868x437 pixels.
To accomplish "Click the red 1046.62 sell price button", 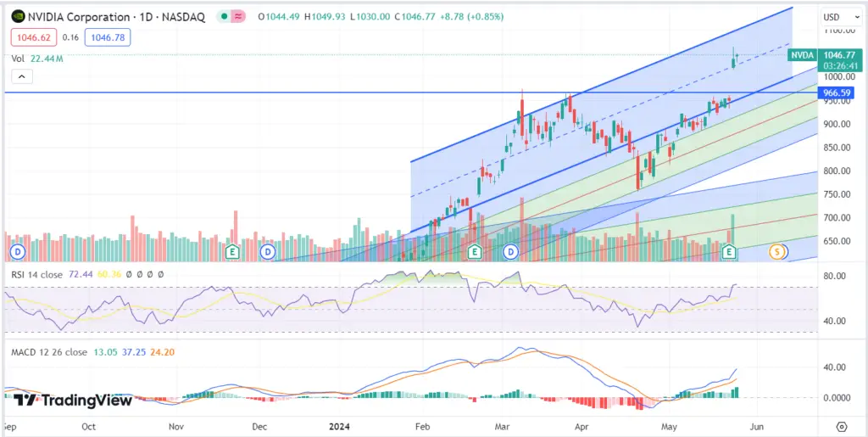I will [x=33, y=37].
